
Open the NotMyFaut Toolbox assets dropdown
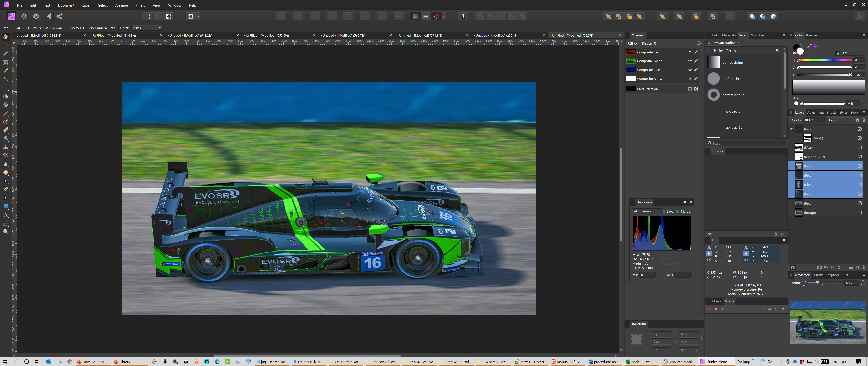pyautogui.click(x=723, y=42)
